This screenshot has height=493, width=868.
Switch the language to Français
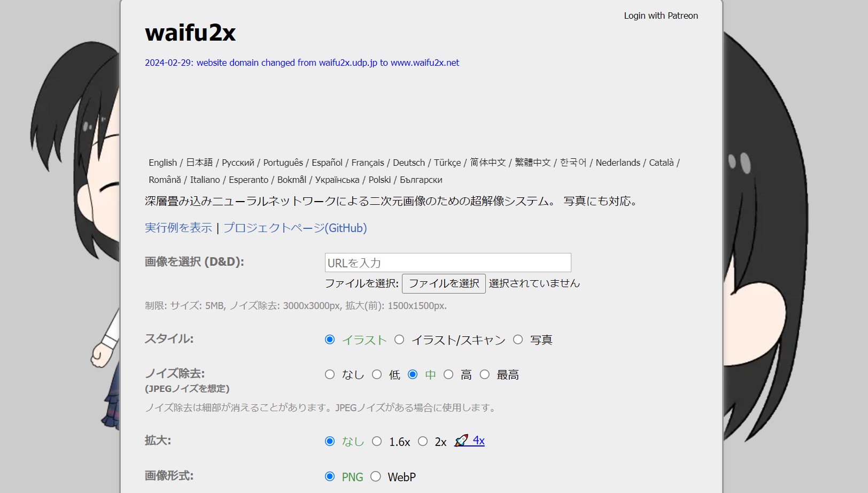tap(367, 163)
